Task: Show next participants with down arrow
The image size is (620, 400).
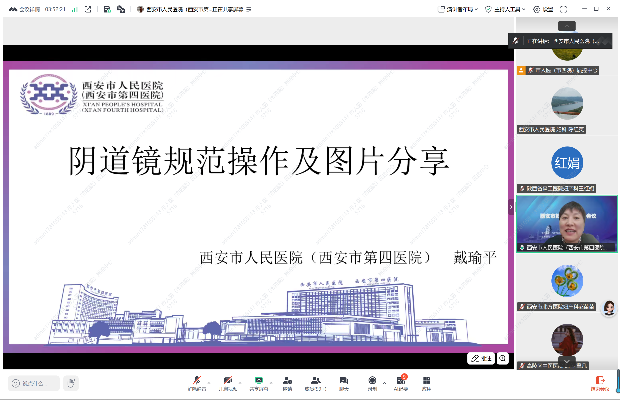Action: 567,361
